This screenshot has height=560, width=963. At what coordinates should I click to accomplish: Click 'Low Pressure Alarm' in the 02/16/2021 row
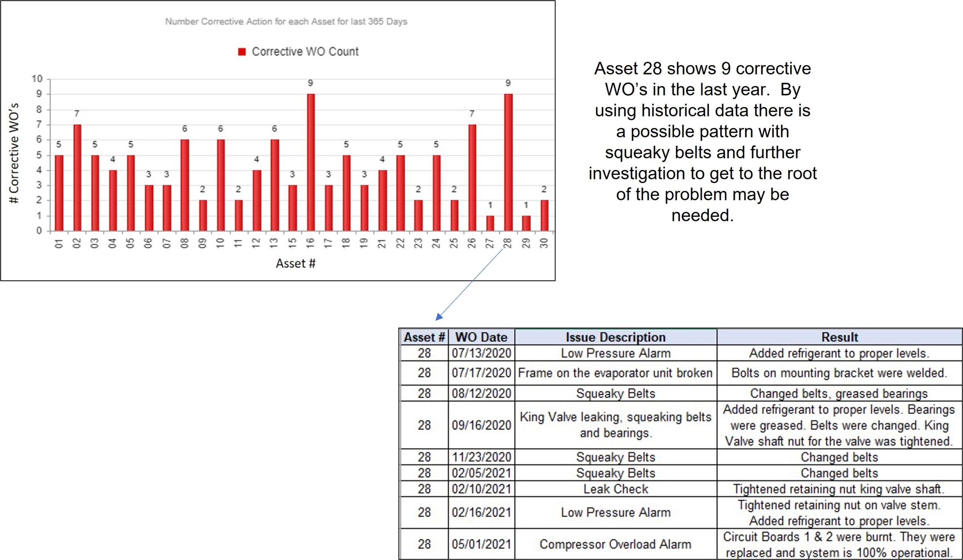(x=616, y=513)
